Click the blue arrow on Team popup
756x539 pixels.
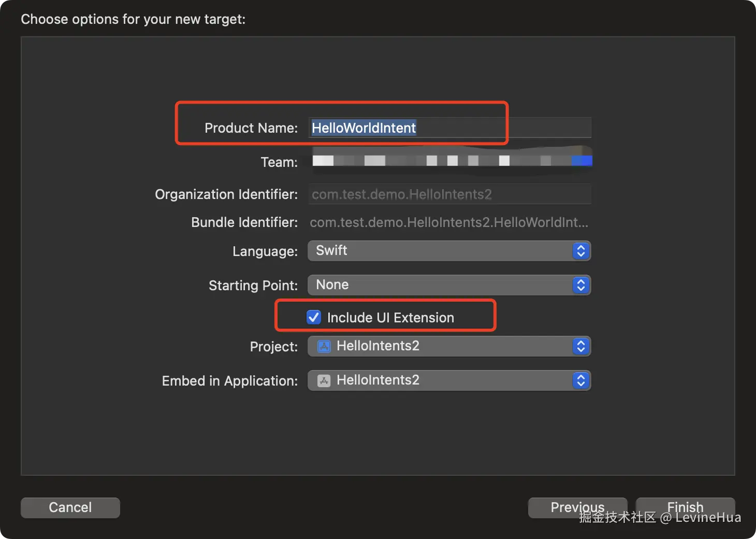[582, 161]
